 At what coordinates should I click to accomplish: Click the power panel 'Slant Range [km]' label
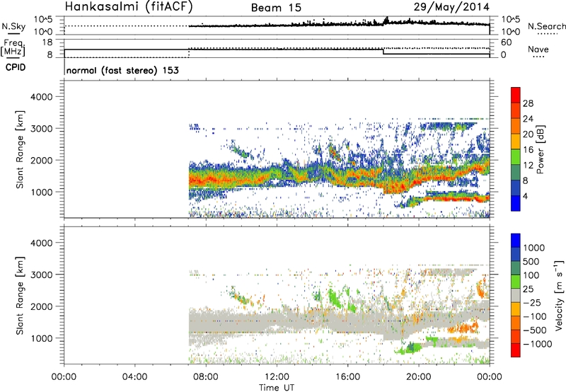click(21, 149)
